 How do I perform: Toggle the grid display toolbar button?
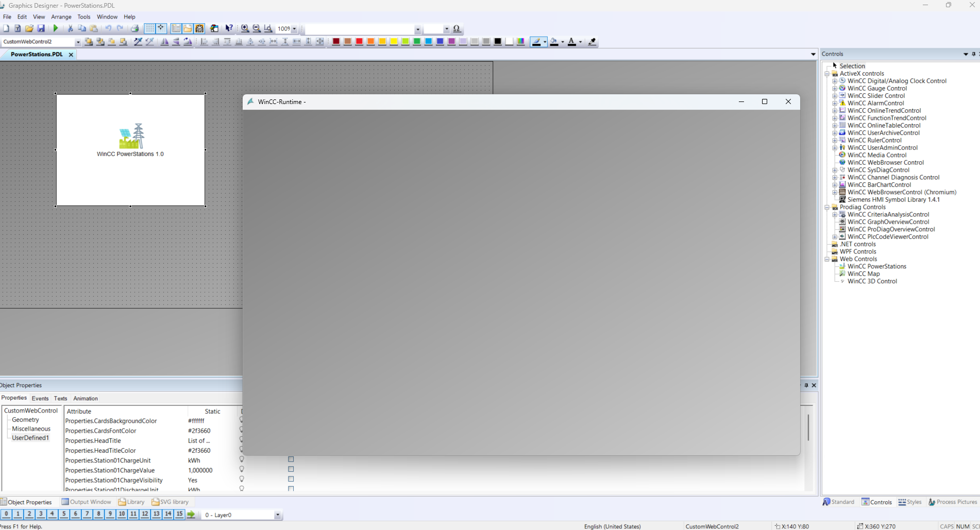coord(149,29)
